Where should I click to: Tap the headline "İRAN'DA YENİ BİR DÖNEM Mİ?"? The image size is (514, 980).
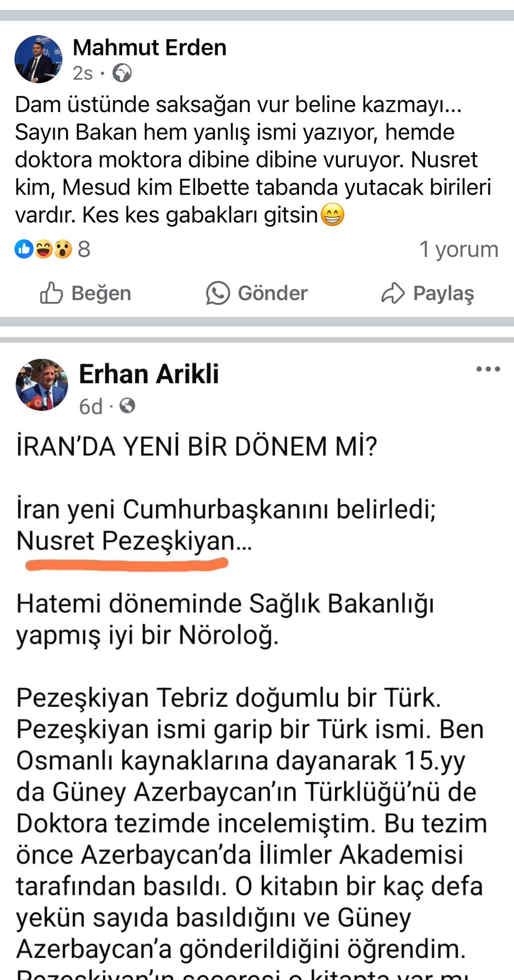[197, 446]
